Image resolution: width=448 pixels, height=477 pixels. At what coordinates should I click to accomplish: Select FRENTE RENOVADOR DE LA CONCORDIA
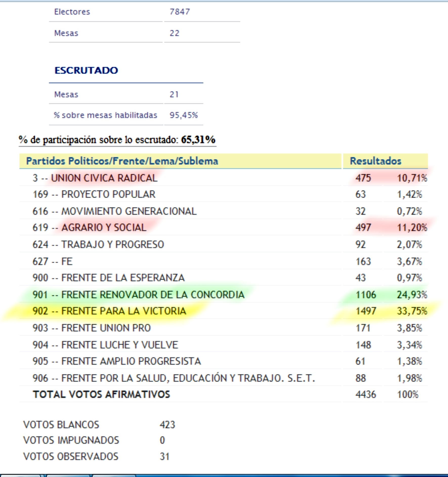(153, 295)
